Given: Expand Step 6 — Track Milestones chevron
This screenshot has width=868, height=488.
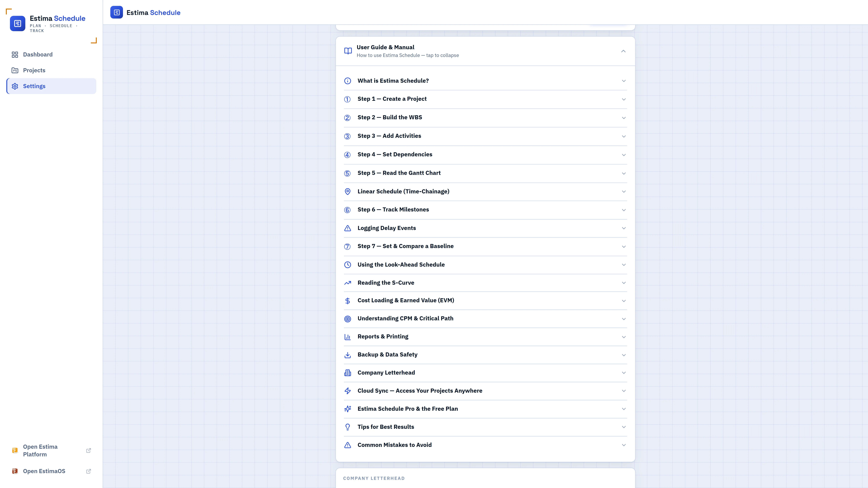Looking at the screenshot, I should (624, 210).
